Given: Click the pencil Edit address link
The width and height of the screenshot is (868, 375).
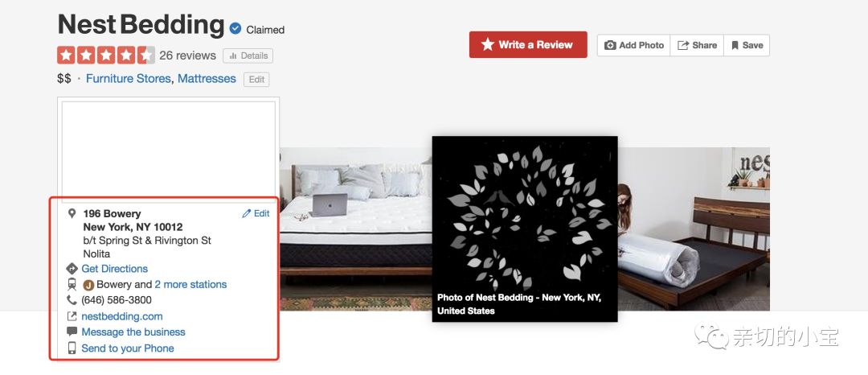Looking at the screenshot, I should pyautogui.click(x=256, y=213).
